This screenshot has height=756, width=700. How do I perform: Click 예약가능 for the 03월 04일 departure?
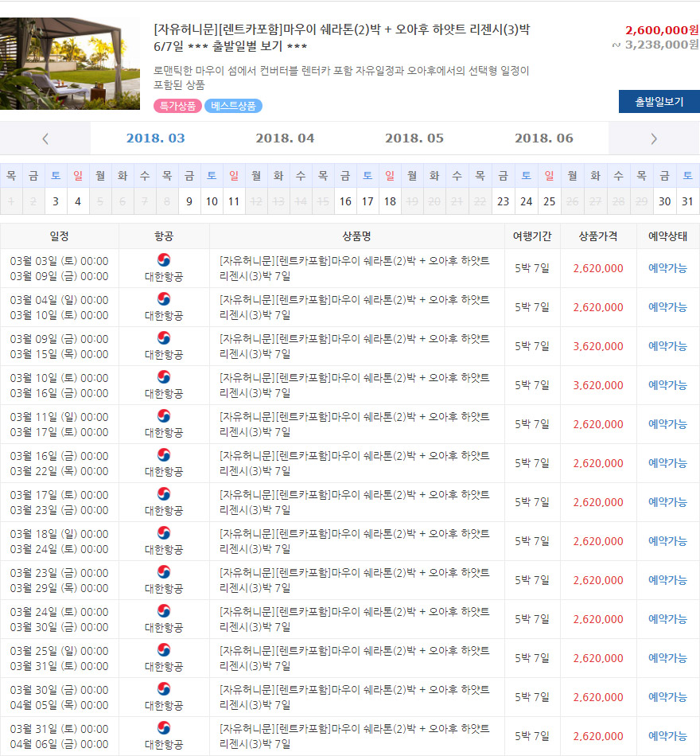[667, 307]
